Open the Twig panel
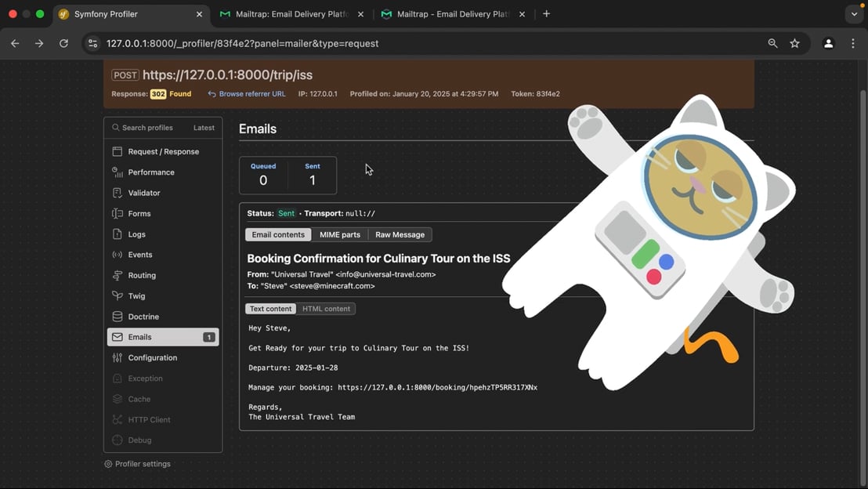The height and width of the screenshot is (489, 868). coord(136,296)
